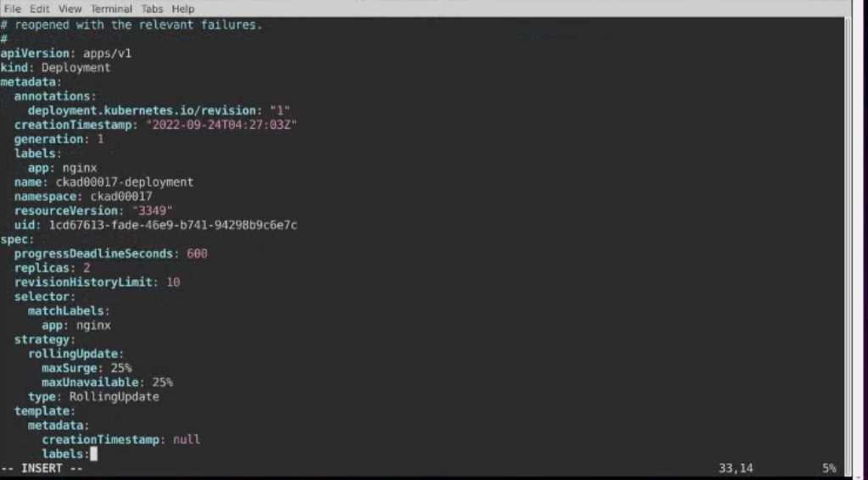
Task: Open the Terminal menu
Action: point(111,8)
